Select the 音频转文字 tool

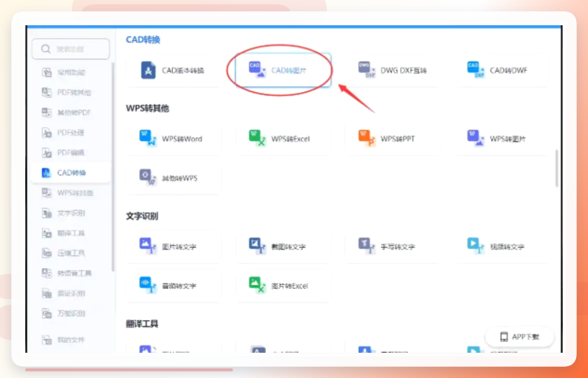tap(173, 285)
